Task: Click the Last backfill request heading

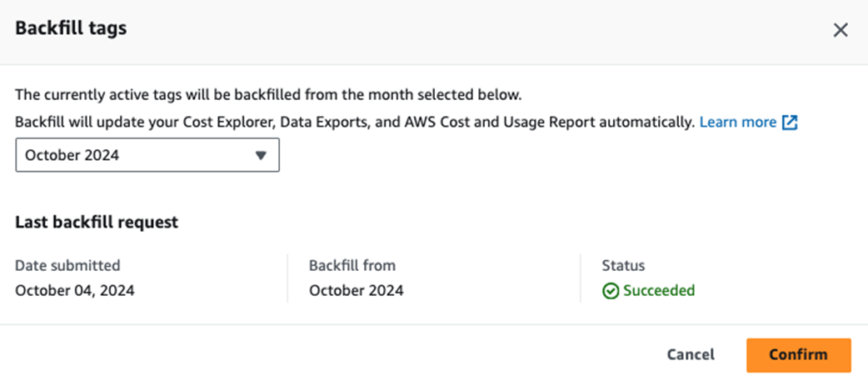Action: tap(97, 222)
